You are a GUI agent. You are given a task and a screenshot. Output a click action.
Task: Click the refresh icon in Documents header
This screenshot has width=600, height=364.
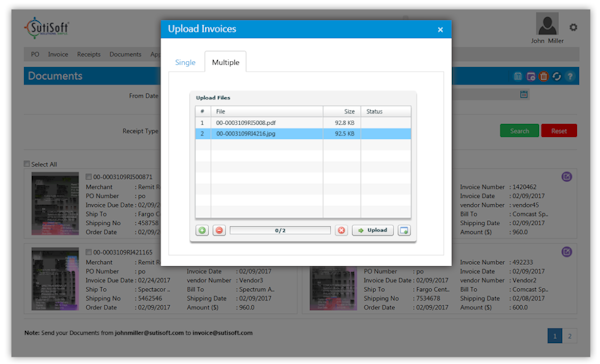pos(557,77)
